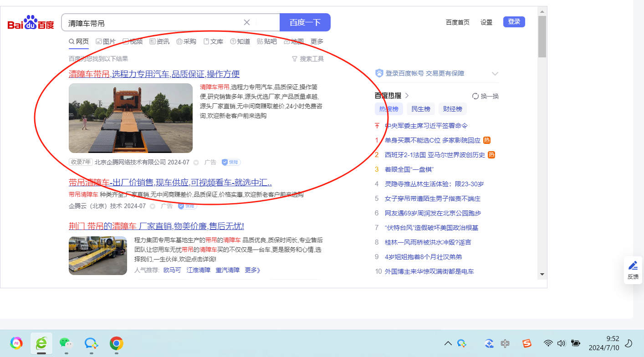Screen dimensions: 644x357
Task: Switch to the 图片 search tab
Action: tap(106, 41)
